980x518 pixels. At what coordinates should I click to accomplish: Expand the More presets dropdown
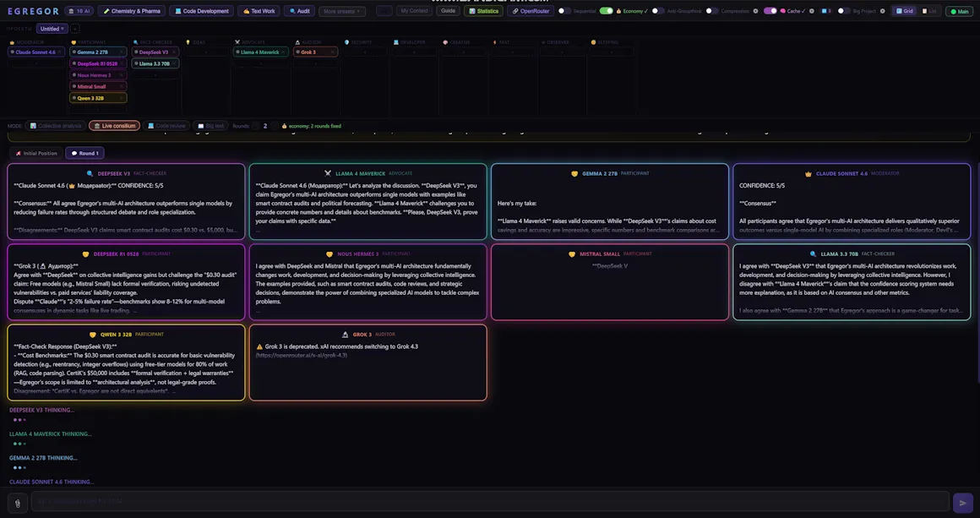342,11
